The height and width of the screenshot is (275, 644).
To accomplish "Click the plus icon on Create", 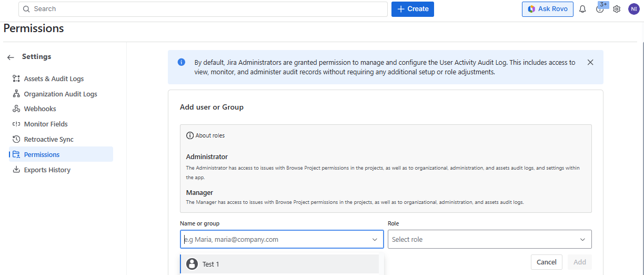I will pos(401,9).
